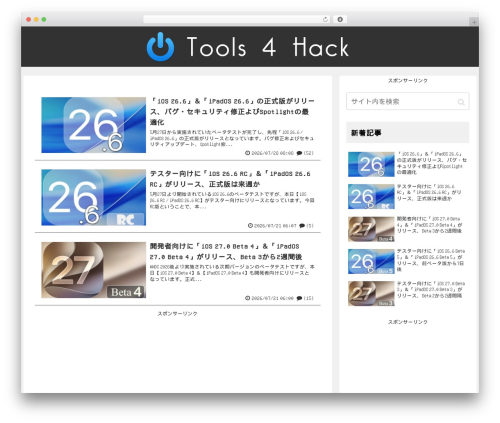500x423 pixels.
Task: Click the clock icon of the Beta 4 post
Action: [x=247, y=298]
